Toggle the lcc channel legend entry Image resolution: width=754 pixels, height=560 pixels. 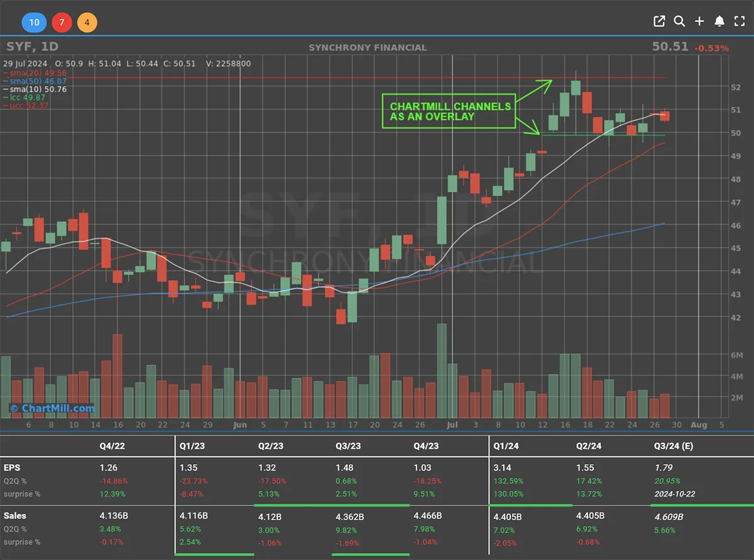click(x=26, y=97)
